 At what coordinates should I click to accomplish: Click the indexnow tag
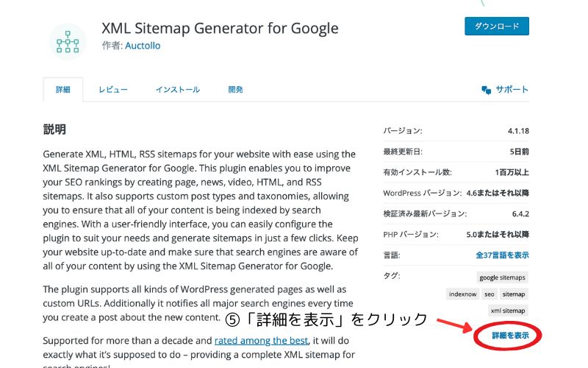pos(463,294)
